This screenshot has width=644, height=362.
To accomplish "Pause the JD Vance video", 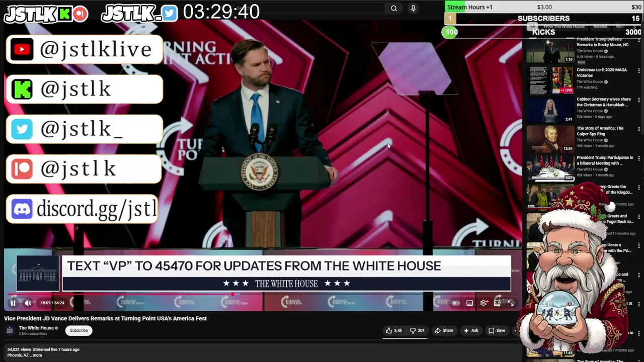I will 13,303.
